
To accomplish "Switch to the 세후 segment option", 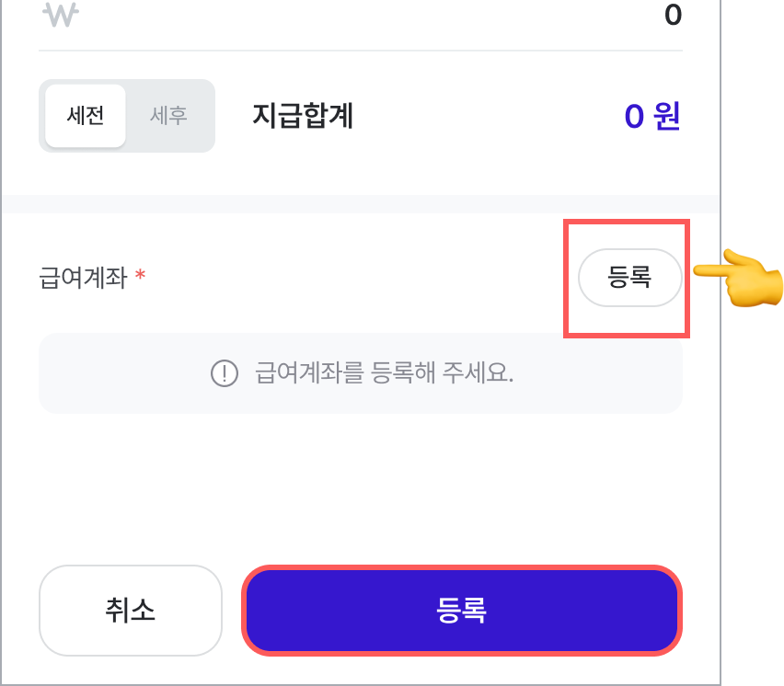I will pyautogui.click(x=168, y=116).
